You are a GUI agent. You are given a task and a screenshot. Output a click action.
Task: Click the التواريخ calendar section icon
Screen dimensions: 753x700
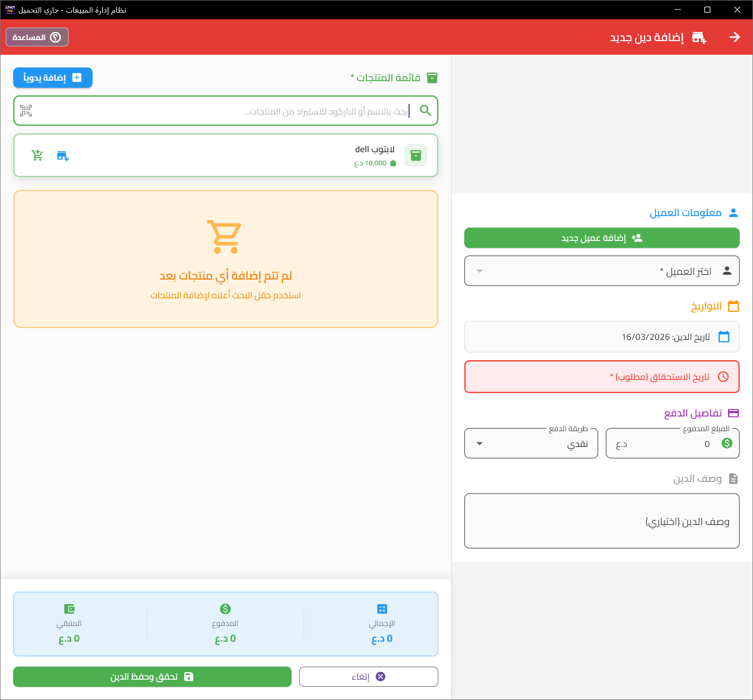(733, 306)
